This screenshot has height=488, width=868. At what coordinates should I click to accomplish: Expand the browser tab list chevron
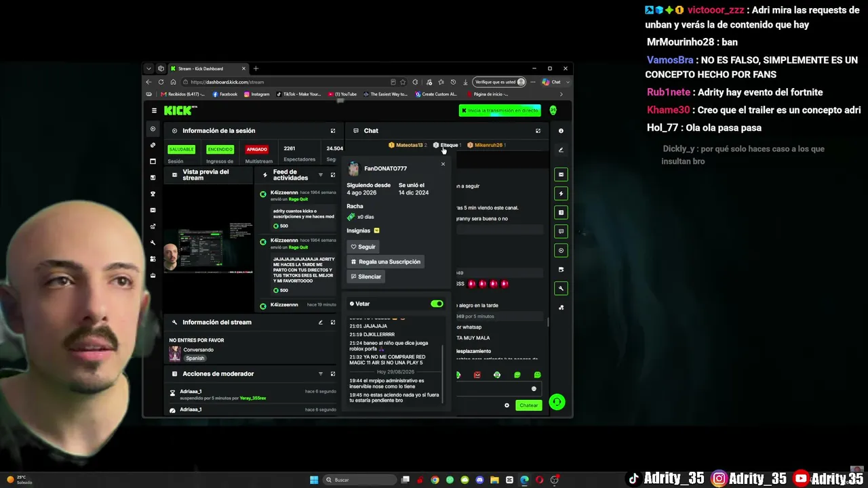(x=149, y=68)
